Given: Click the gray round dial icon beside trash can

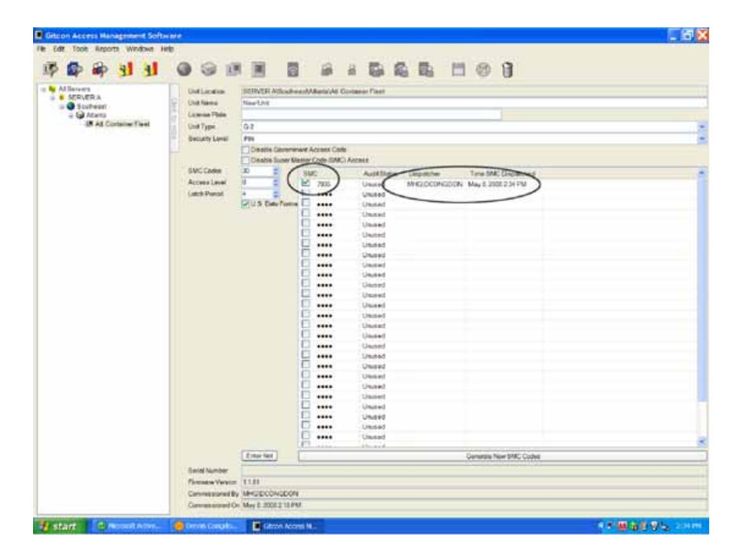Looking at the screenshot, I should tap(483, 70).
